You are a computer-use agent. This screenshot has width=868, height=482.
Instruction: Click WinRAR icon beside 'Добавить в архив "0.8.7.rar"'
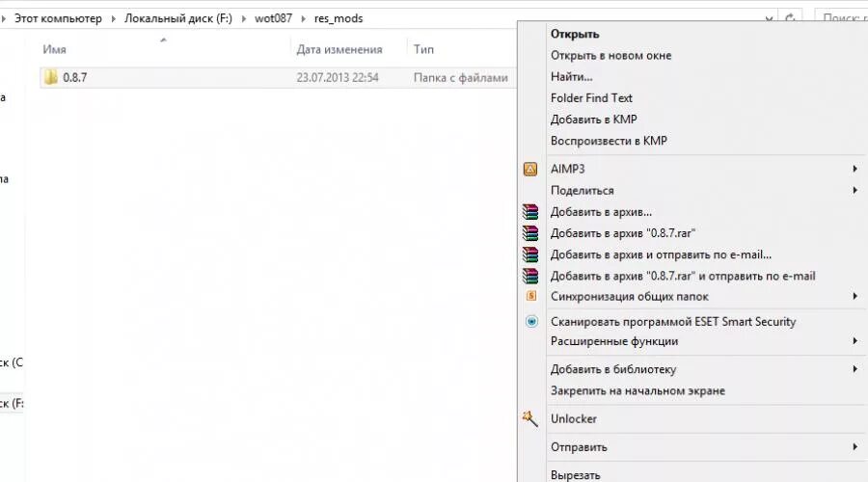(x=530, y=233)
